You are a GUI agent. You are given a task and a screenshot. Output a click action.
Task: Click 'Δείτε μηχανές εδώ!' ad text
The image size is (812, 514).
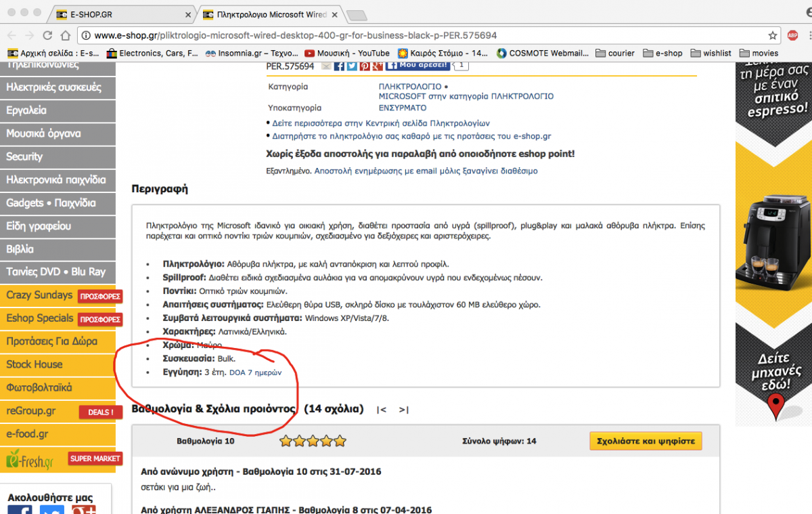tap(776, 370)
